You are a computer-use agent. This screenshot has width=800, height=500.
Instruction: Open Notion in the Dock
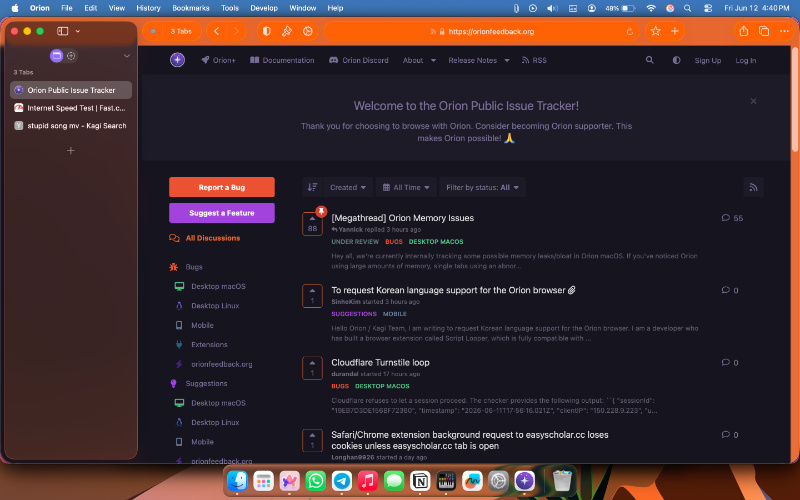click(x=420, y=481)
